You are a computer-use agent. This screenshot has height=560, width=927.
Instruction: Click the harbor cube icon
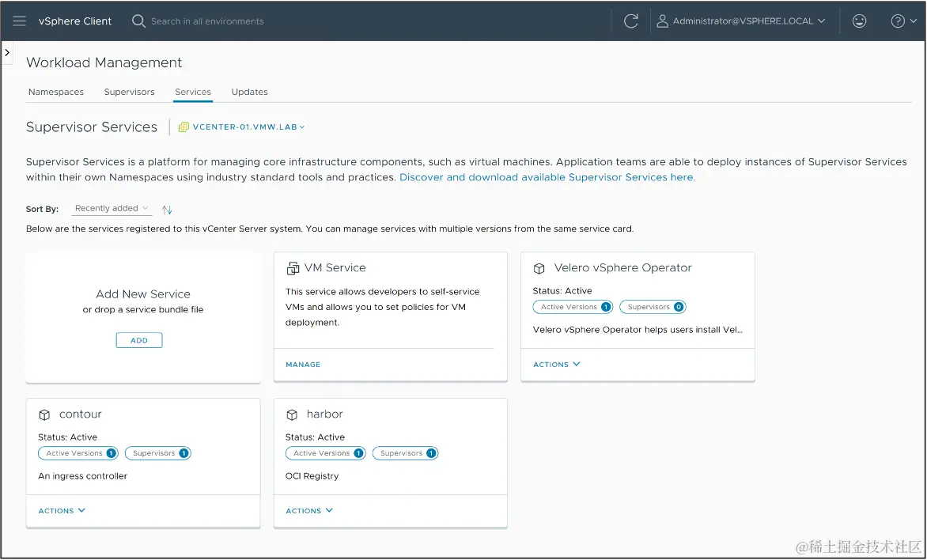[292, 415]
